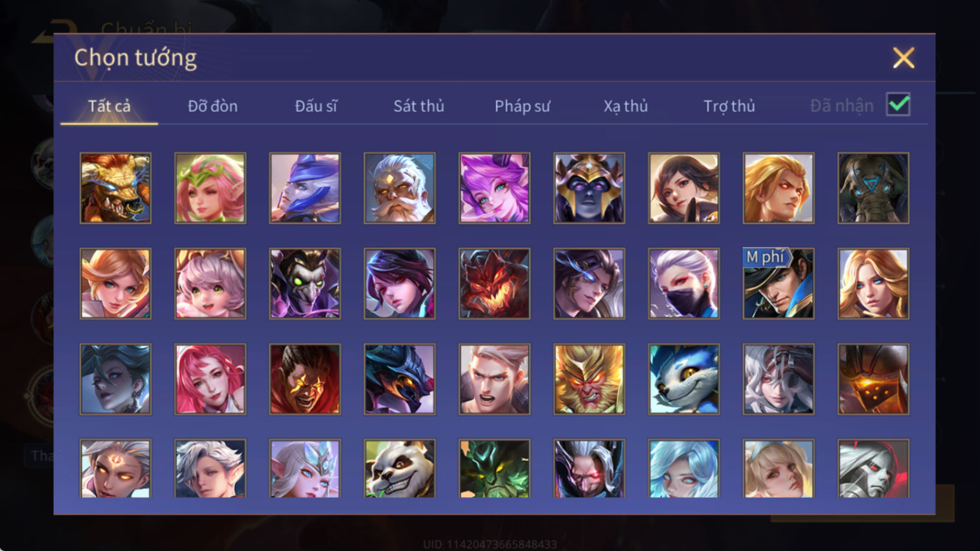Choose the panda hero portrait
The image size is (980, 551).
(400, 468)
